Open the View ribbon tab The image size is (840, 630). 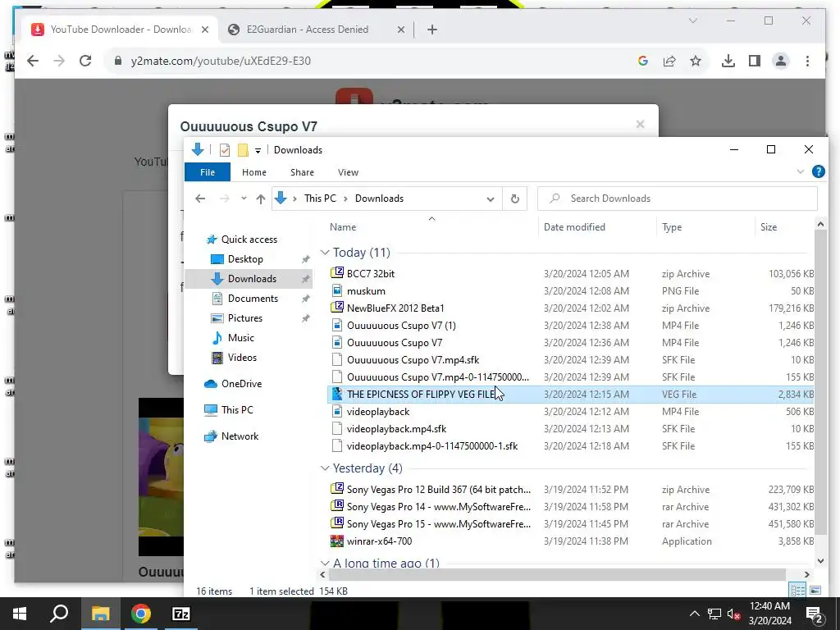click(x=348, y=172)
